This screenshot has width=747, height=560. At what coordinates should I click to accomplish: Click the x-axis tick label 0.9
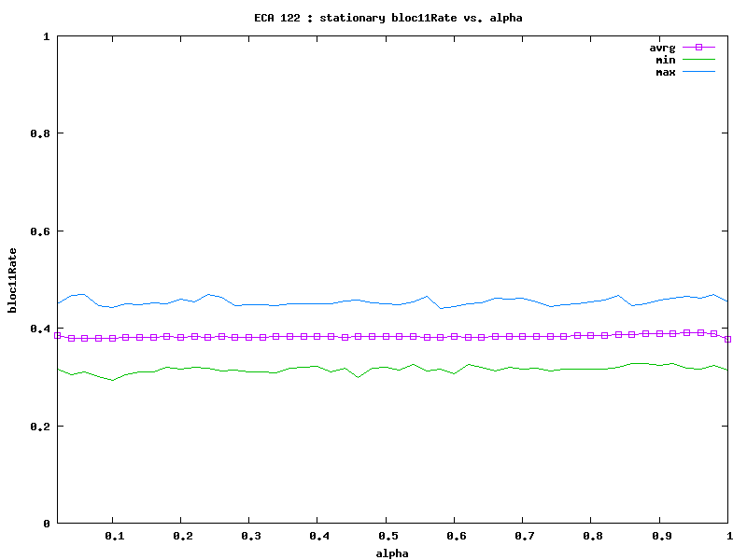660,536
